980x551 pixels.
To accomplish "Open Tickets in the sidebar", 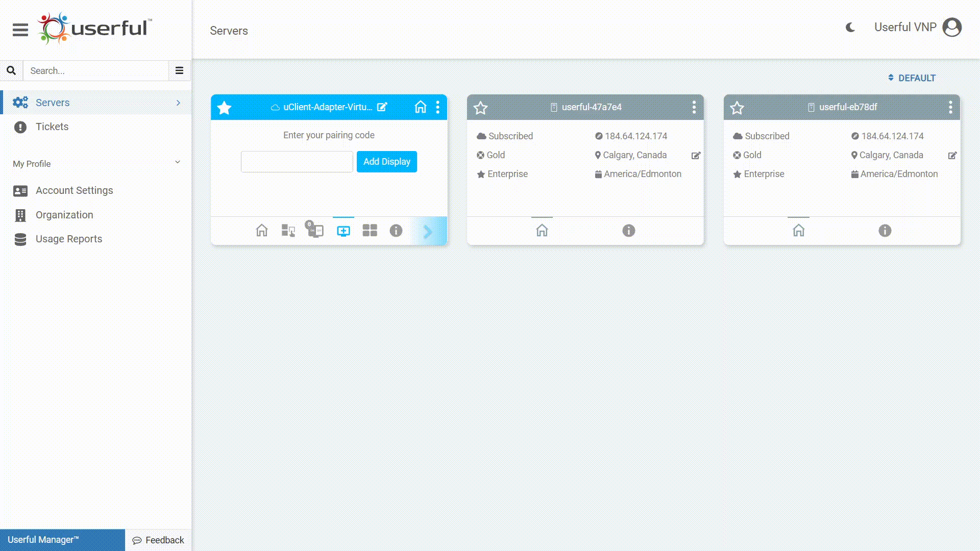I will (52, 127).
